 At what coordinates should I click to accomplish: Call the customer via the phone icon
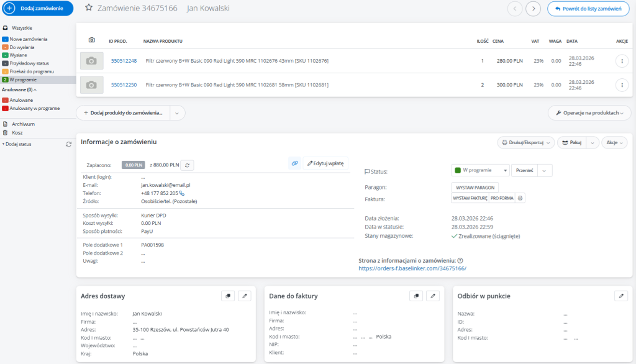(182, 193)
